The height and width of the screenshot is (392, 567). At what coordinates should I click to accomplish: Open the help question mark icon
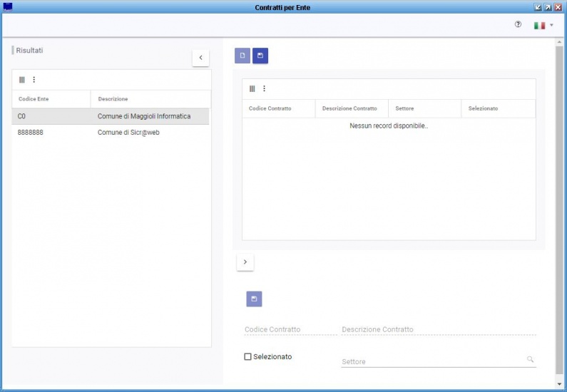[518, 24]
